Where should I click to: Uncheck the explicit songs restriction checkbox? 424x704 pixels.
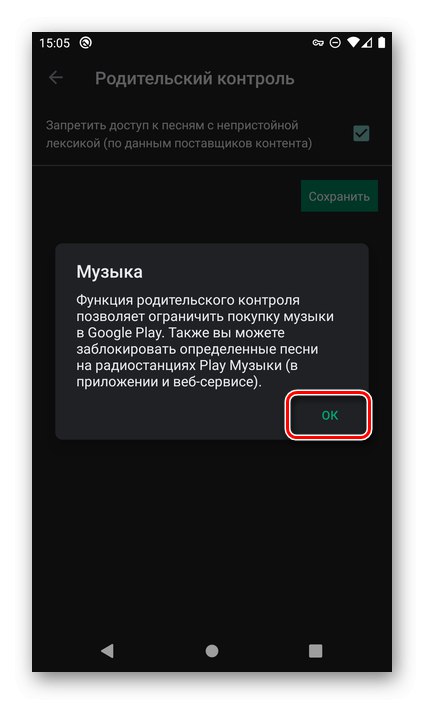(361, 133)
